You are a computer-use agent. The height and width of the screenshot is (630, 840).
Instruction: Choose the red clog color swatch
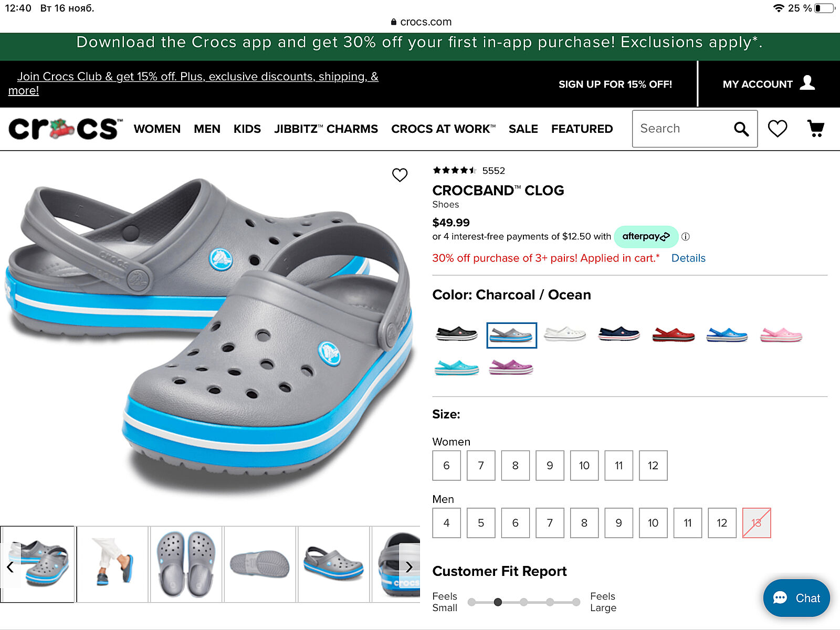point(673,334)
